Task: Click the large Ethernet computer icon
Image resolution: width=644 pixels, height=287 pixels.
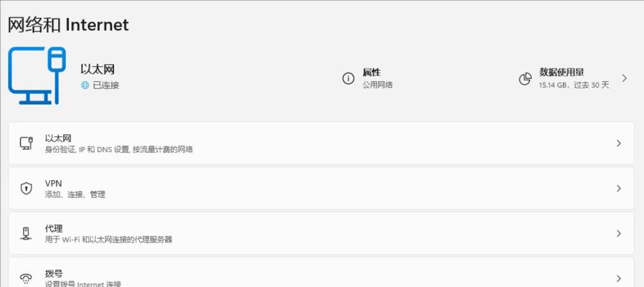Action: pos(37,75)
